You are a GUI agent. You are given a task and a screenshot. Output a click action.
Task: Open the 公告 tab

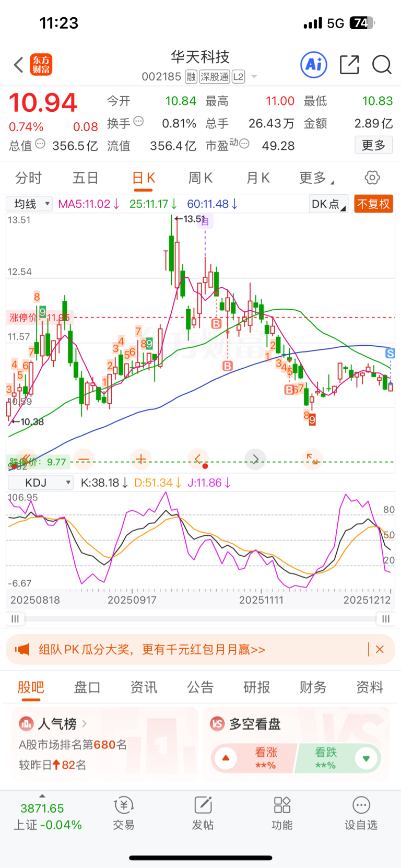coord(200,687)
